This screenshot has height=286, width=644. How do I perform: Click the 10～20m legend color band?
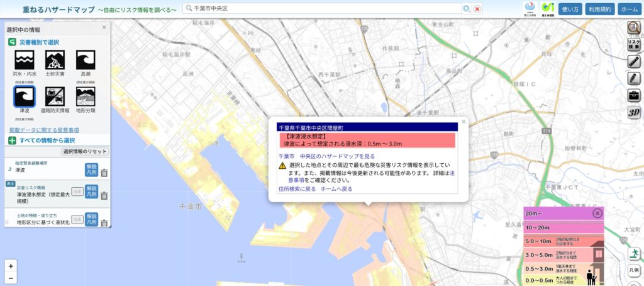tap(563, 227)
